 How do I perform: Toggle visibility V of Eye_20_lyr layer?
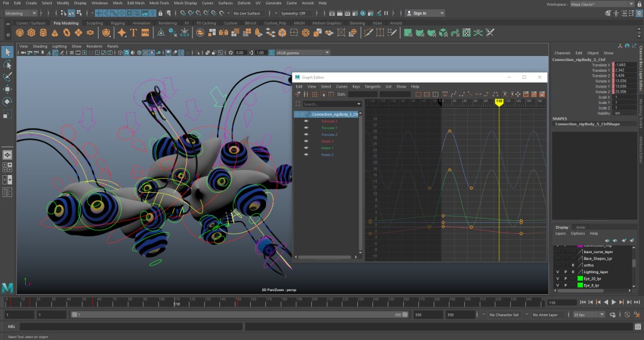pyautogui.click(x=557, y=278)
